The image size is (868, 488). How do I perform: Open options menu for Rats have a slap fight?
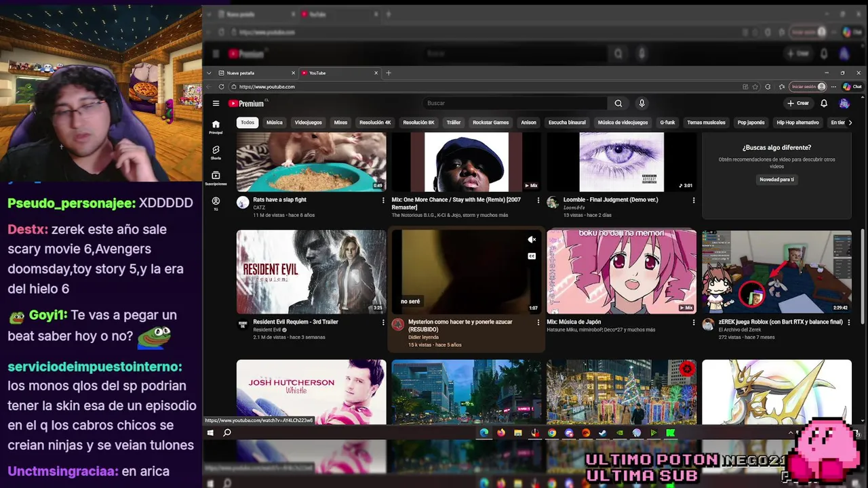383,200
